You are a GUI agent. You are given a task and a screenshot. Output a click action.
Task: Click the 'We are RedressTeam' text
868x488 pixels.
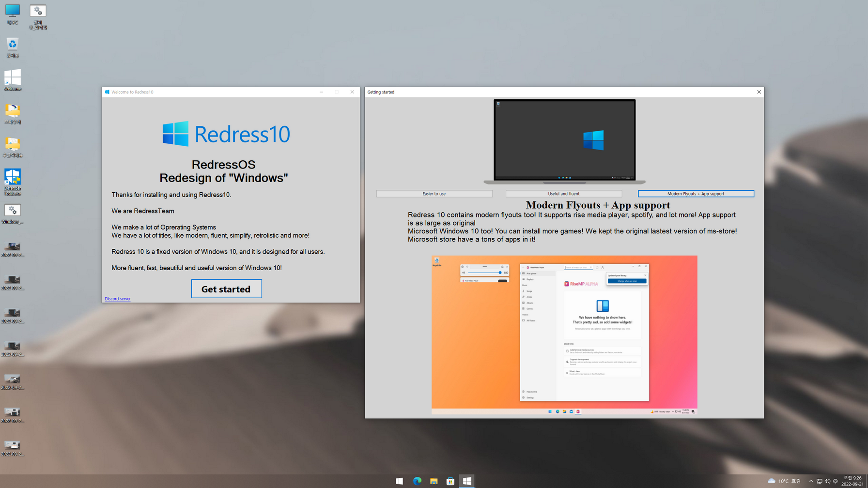coord(143,211)
